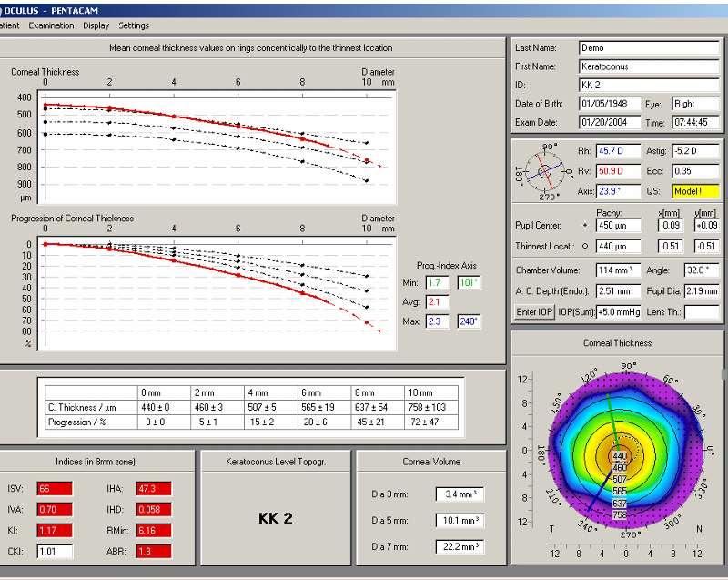The height and width of the screenshot is (580, 728).
Task: Click the Astig field showing -5.2 D
Action: point(695,151)
